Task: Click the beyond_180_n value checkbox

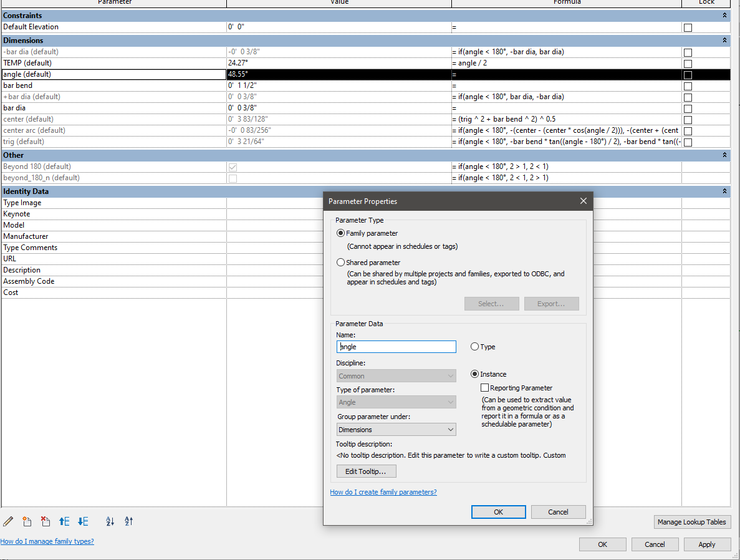Action: click(233, 178)
